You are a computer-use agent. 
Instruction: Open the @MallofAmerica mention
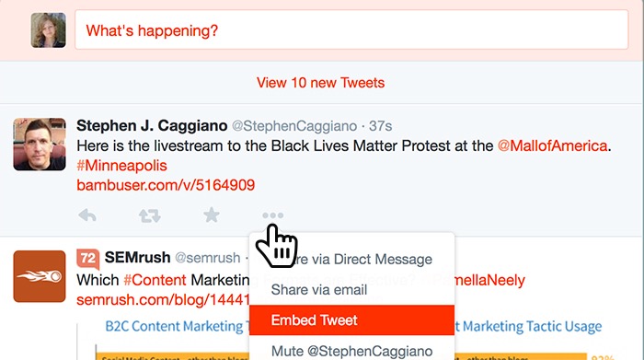(552, 145)
